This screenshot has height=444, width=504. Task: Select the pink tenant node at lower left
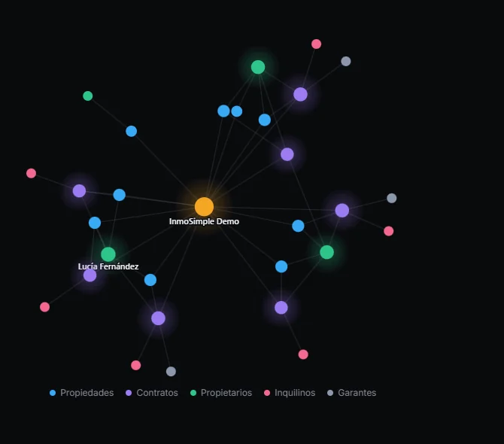[x=44, y=307]
